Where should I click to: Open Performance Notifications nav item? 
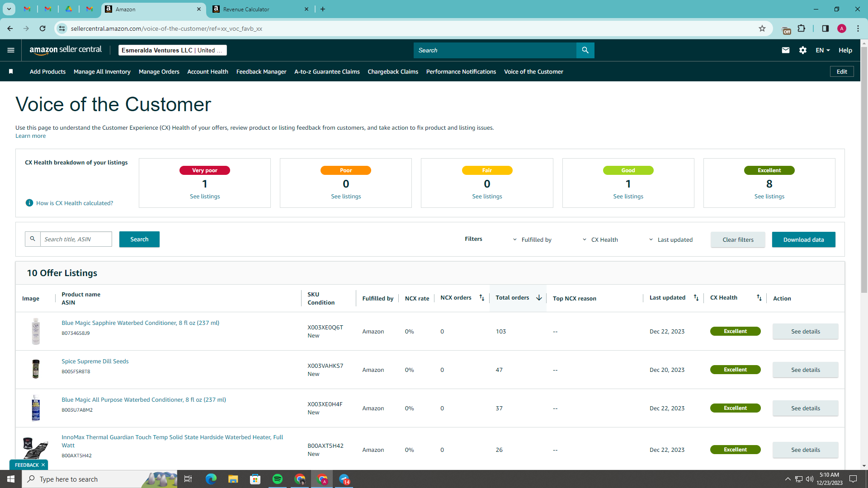coord(461,71)
